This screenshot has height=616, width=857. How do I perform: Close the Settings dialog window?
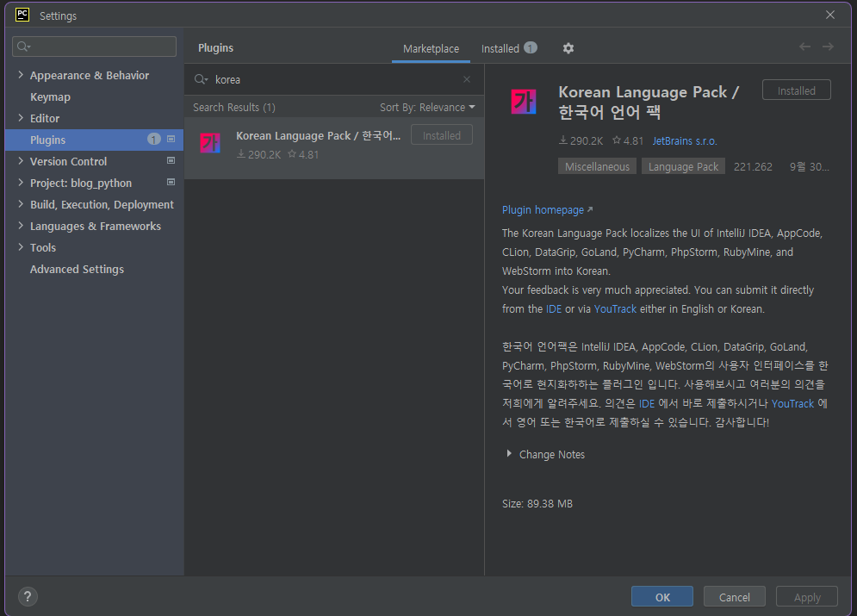(x=830, y=15)
